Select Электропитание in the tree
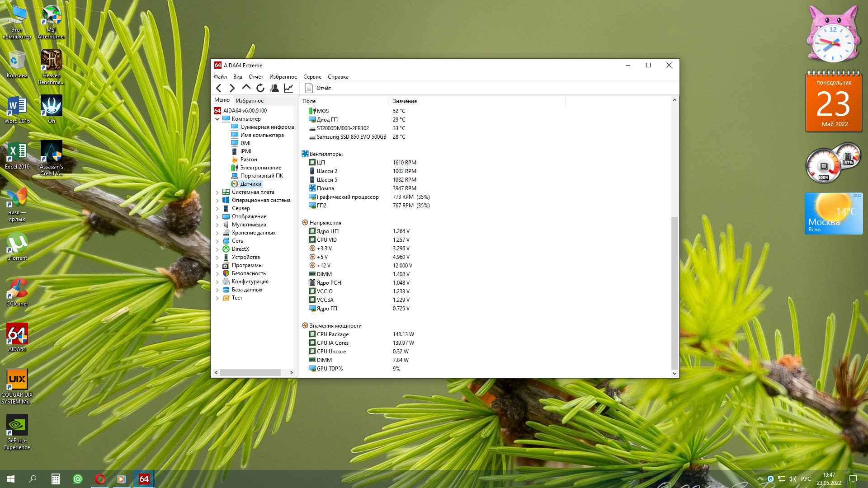868x488 pixels. pyautogui.click(x=260, y=168)
